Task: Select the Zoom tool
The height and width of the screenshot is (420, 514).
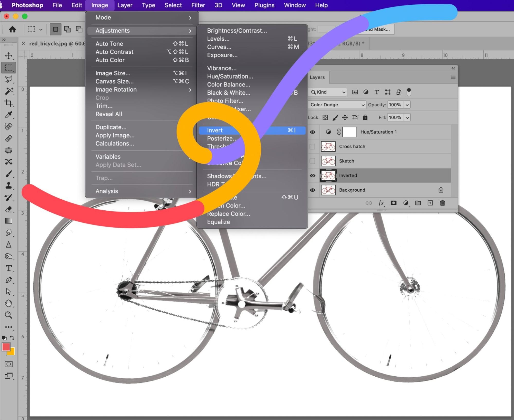Action: tap(8, 315)
